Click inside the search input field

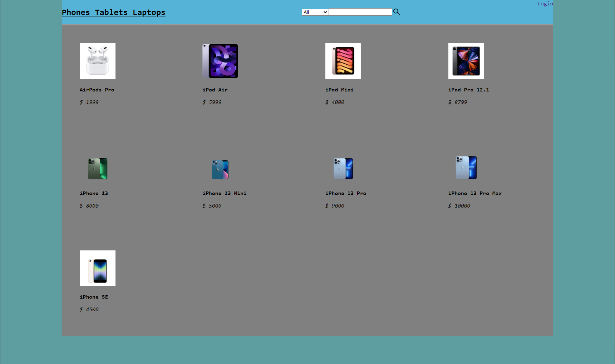pos(360,12)
